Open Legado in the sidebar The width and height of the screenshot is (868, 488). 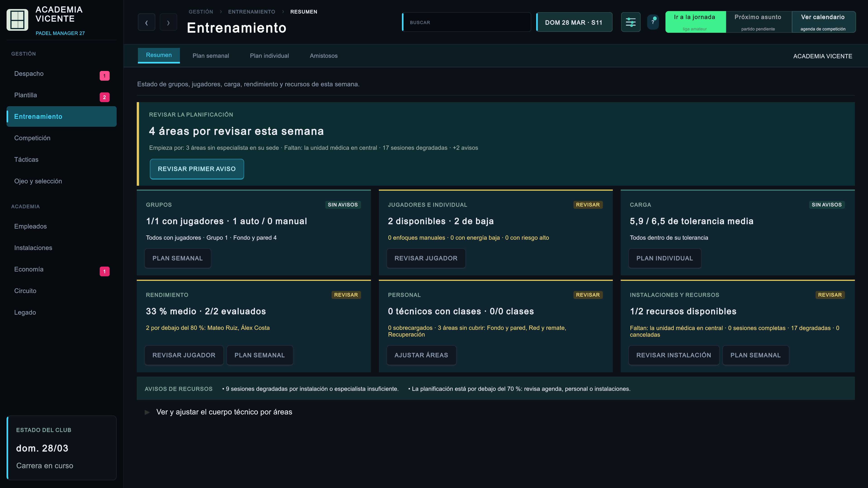click(61, 312)
